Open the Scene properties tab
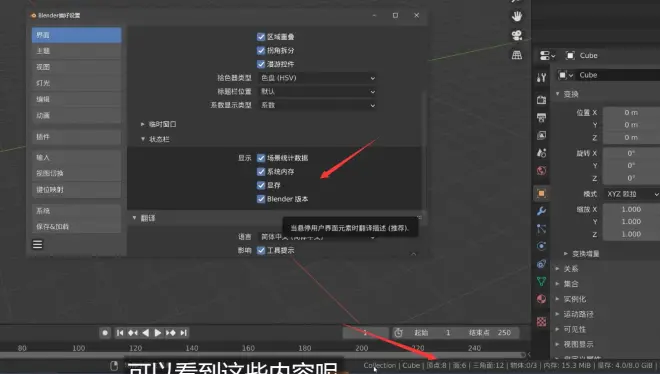Image resolution: width=660 pixels, height=374 pixels. (x=541, y=153)
